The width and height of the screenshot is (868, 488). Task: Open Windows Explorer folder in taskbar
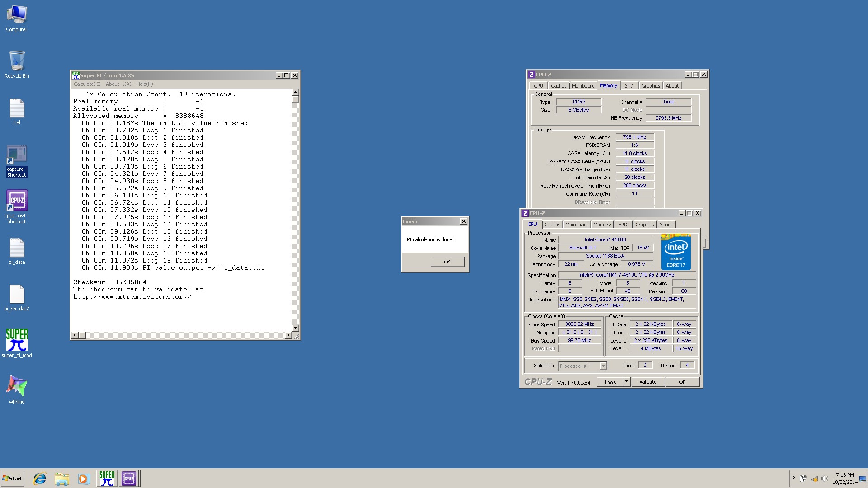tap(62, 479)
